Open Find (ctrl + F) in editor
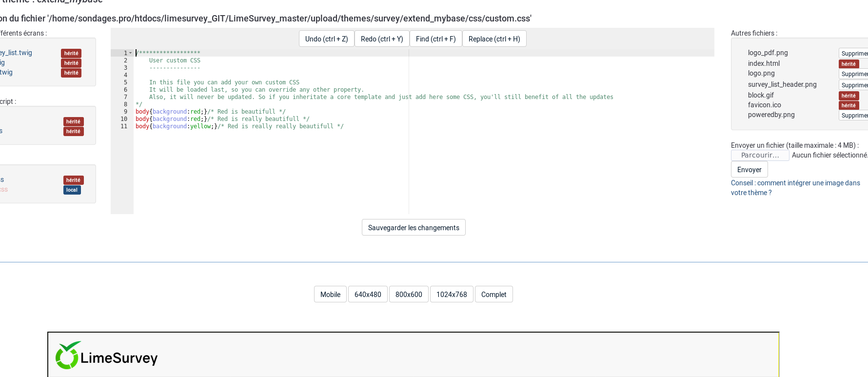Screen dimensions: 868x377 pos(435,39)
